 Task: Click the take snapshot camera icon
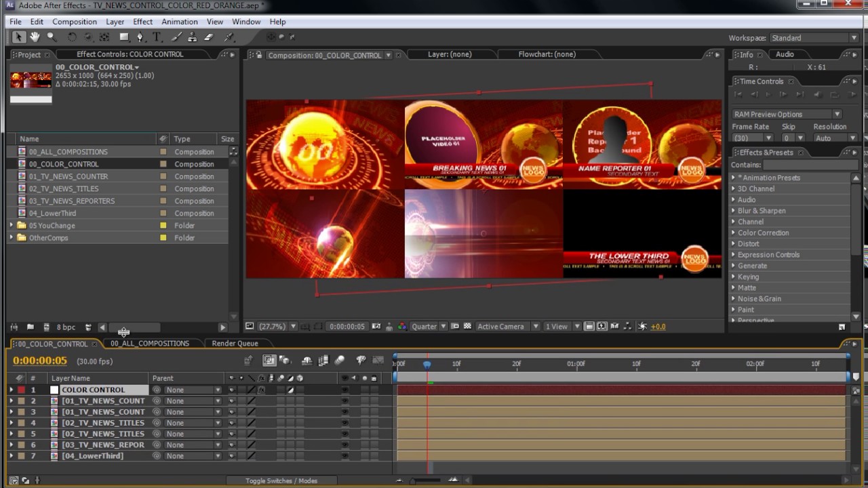[376, 327]
